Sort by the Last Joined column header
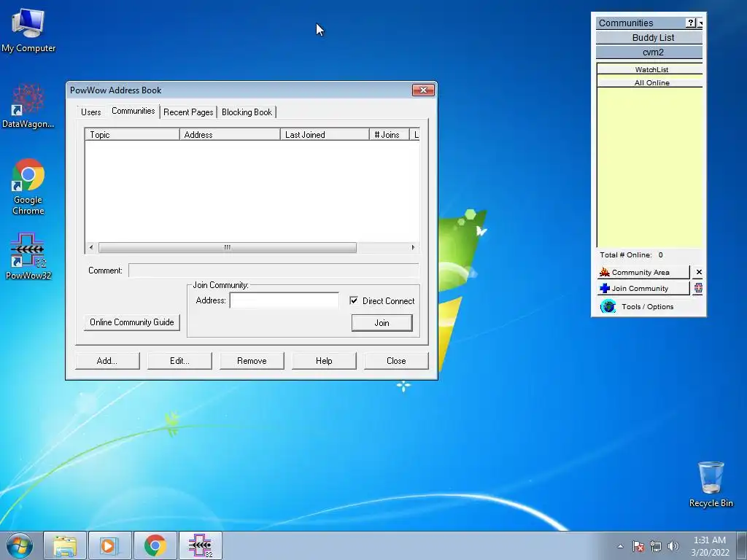The image size is (747, 560). 325,135
